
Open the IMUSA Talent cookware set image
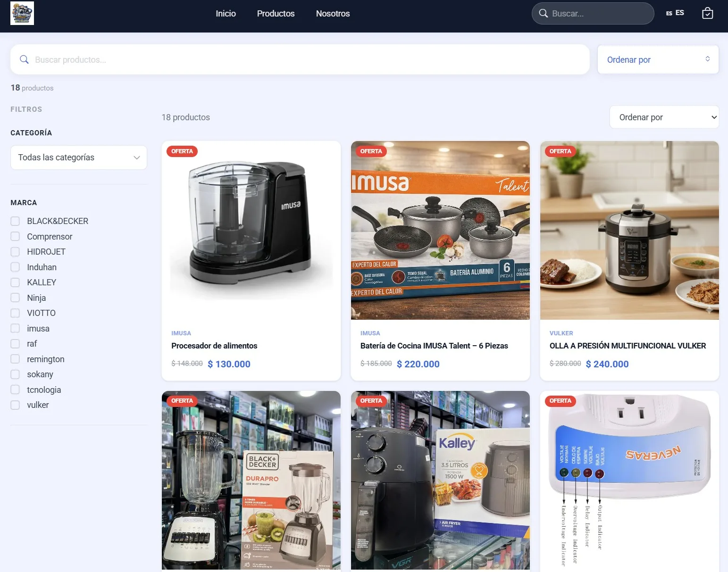click(440, 230)
